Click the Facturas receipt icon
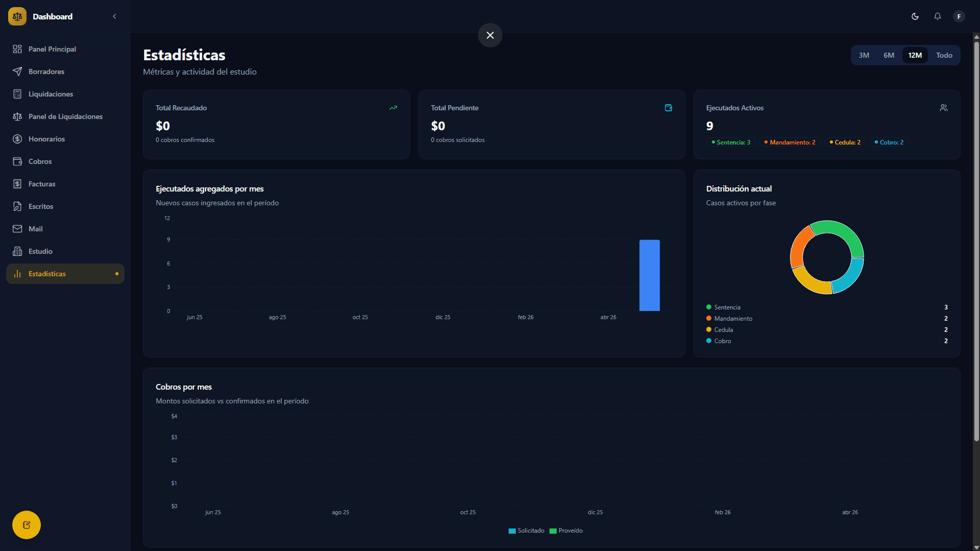The width and height of the screenshot is (980, 551). click(17, 184)
